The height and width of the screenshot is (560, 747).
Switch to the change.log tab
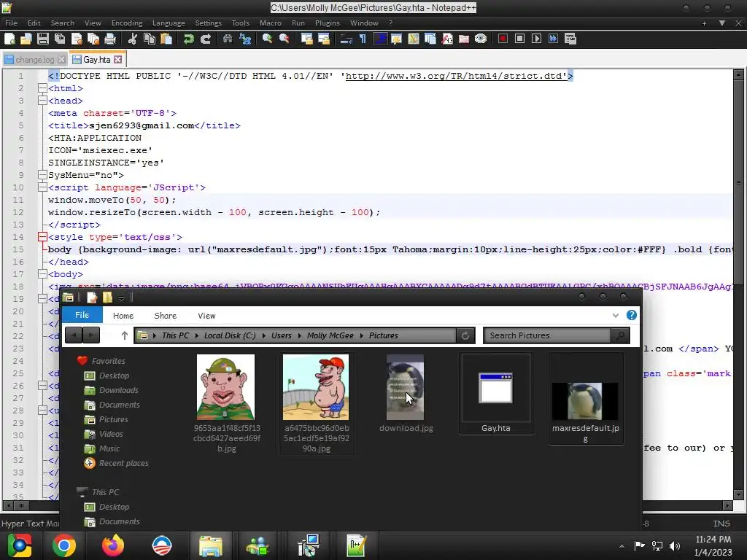pos(35,60)
